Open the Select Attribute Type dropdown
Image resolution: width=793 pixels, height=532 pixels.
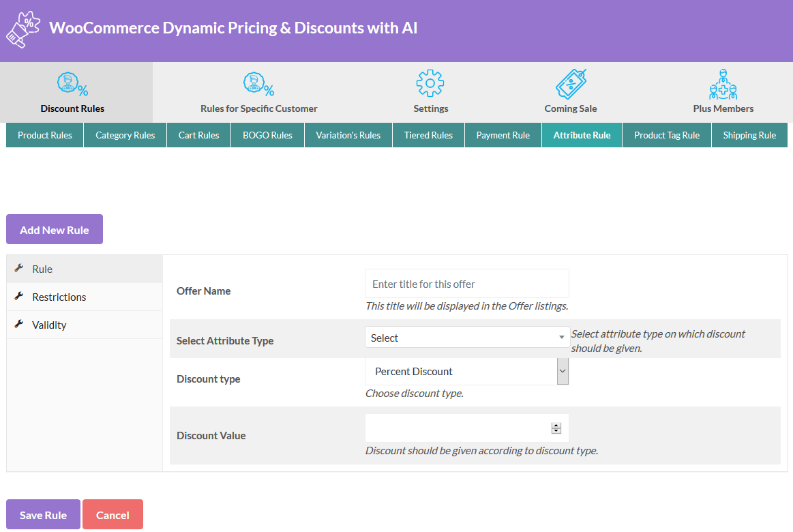pyautogui.click(x=466, y=337)
